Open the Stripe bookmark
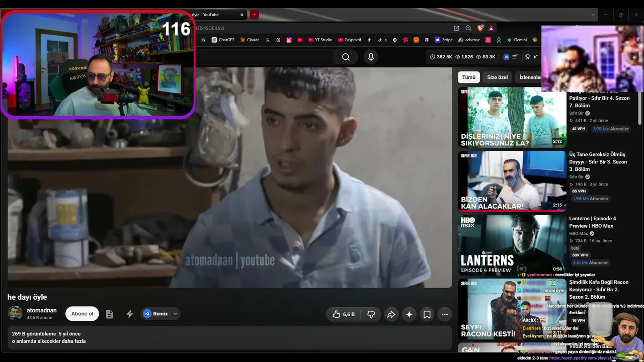This screenshot has height=362, width=644. (444, 40)
